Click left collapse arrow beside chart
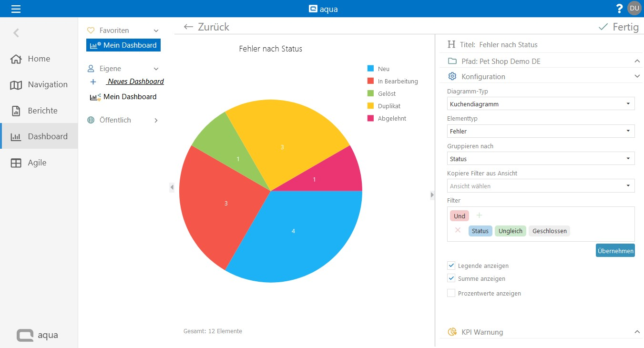This screenshot has width=644, height=348. pyautogui.click(x=172, y=188)
